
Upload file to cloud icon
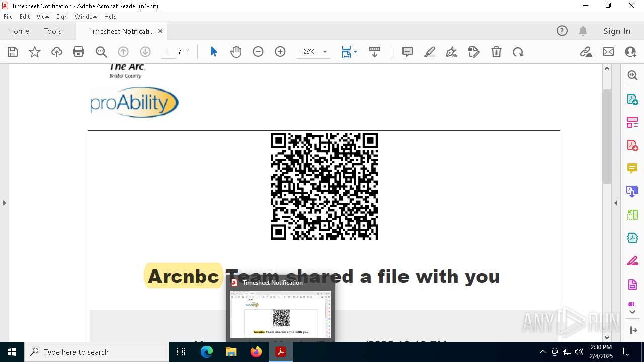(x=57, y=52)
